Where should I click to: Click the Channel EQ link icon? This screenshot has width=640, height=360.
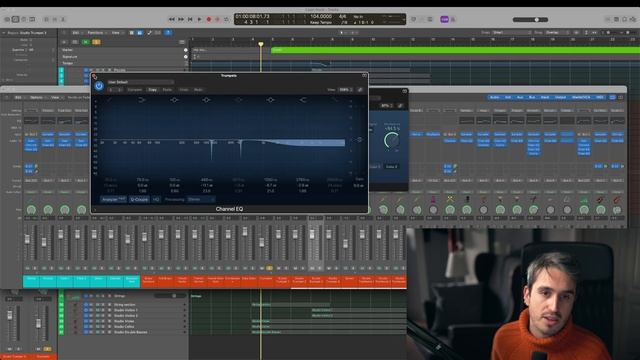[360, 89]
